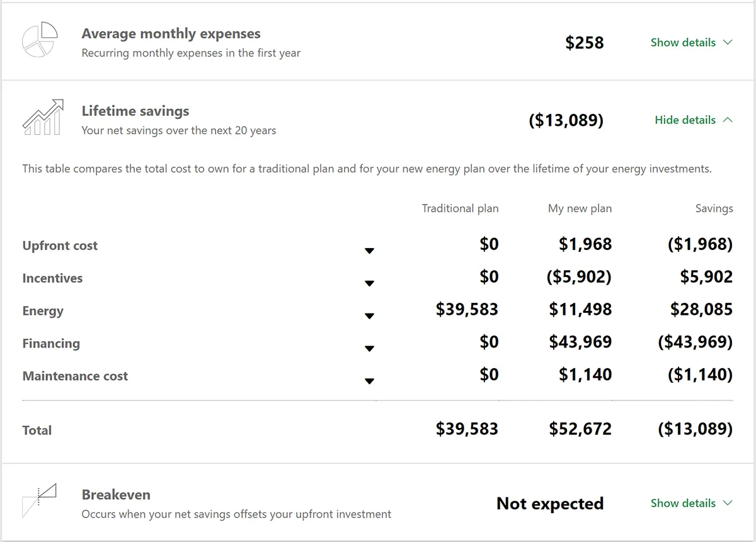Hide details of Lifetime savings
This screenshot has width=756, height=542.
(x=685, y=120)
